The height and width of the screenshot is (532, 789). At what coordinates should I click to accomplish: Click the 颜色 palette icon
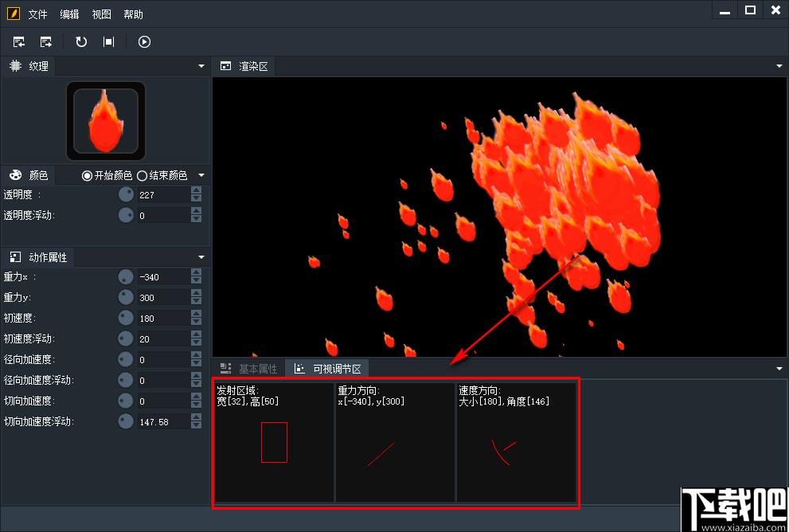(x=16, y=174)
